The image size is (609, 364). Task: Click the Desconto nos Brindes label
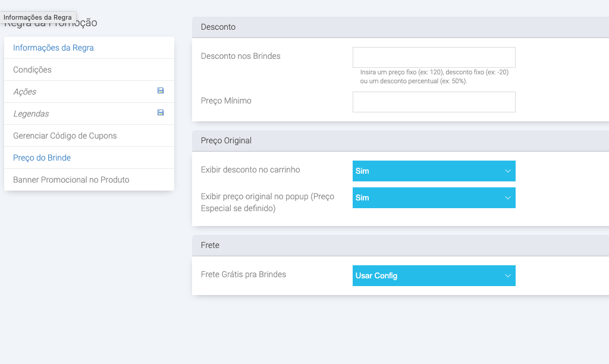click(241, 57)
